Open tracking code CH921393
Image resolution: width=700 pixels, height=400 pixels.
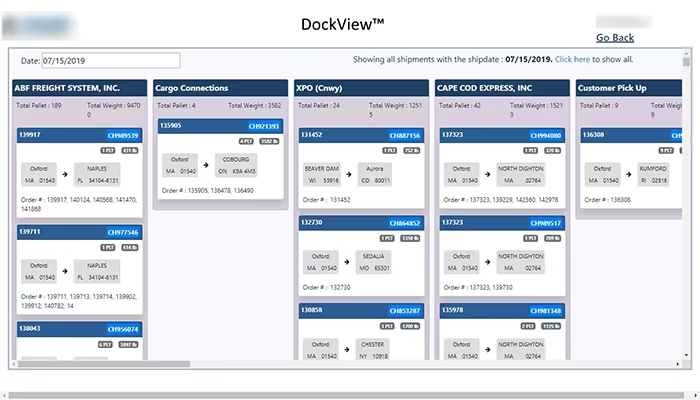pyautogui.click(x=263, y=126)
